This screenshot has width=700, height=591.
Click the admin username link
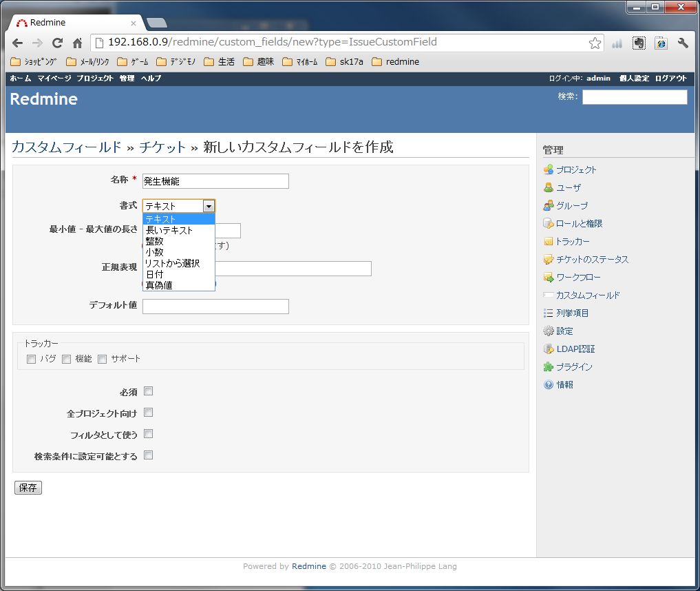[598, 78]
